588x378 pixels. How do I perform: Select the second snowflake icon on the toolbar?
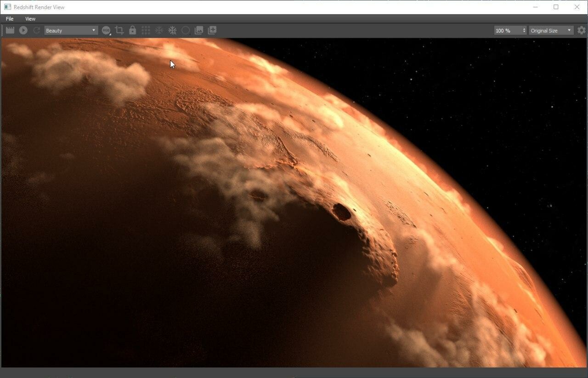[172, 30]
